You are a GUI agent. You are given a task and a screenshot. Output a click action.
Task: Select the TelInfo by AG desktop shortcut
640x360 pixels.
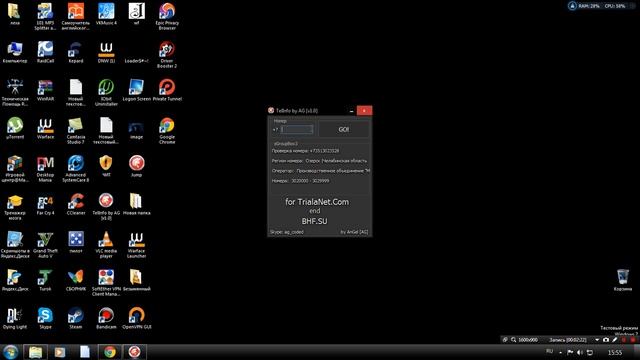[x=106, y=206]
